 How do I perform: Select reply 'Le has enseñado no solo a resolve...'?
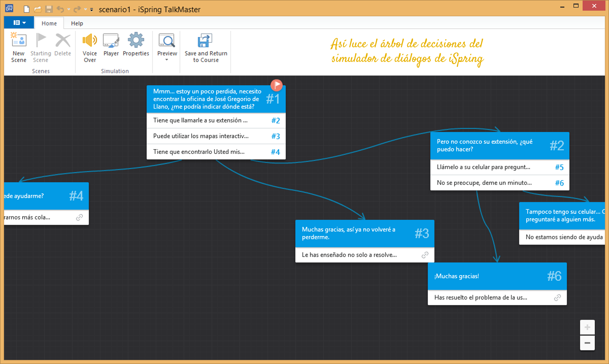tap(365, 255)
